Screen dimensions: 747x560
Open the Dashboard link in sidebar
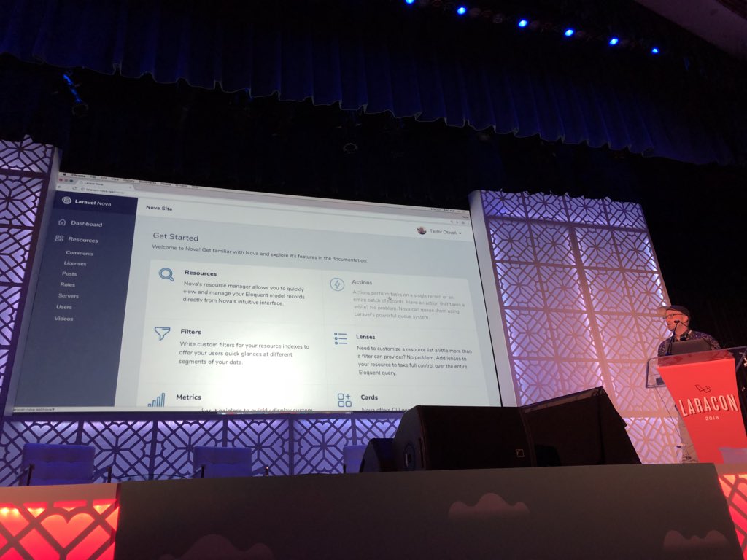pos(86,224)
